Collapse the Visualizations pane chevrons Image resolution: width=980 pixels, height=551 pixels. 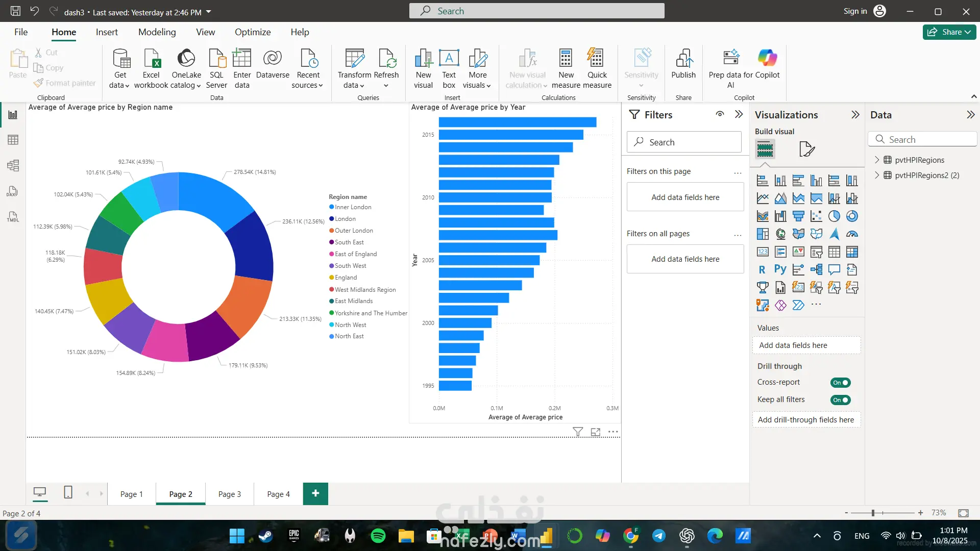click(x=855, y=115)
